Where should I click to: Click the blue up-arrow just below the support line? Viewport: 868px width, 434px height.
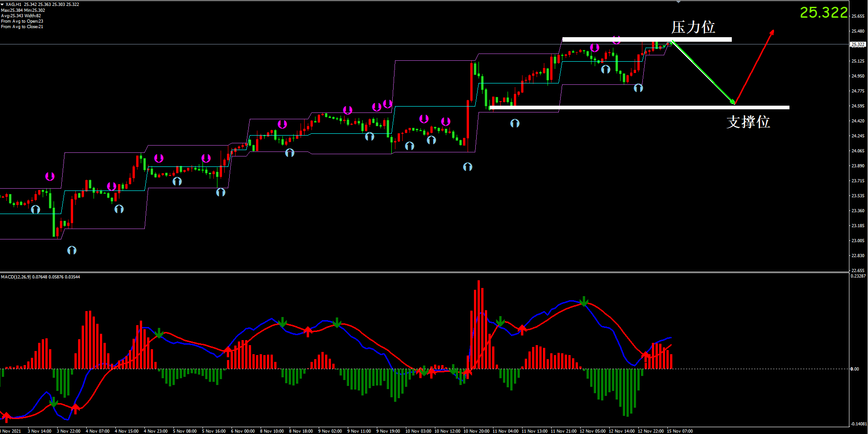[x=515, y=123]
